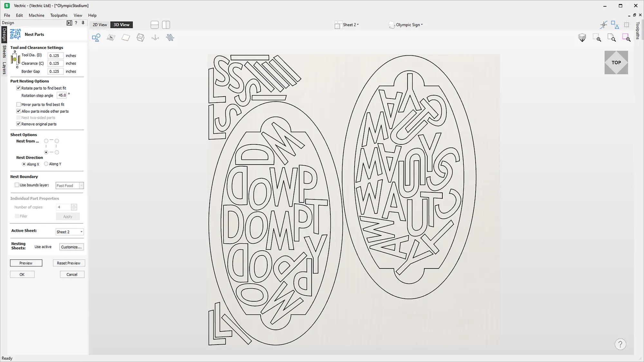Expand the Sheet 2 selector dropdown

tap(350, 25)
